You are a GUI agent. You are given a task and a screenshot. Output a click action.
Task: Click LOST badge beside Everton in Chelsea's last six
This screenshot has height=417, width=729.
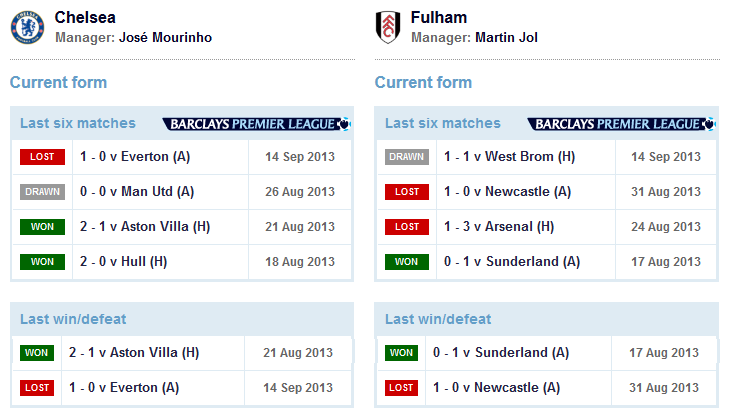click(42, 157)
